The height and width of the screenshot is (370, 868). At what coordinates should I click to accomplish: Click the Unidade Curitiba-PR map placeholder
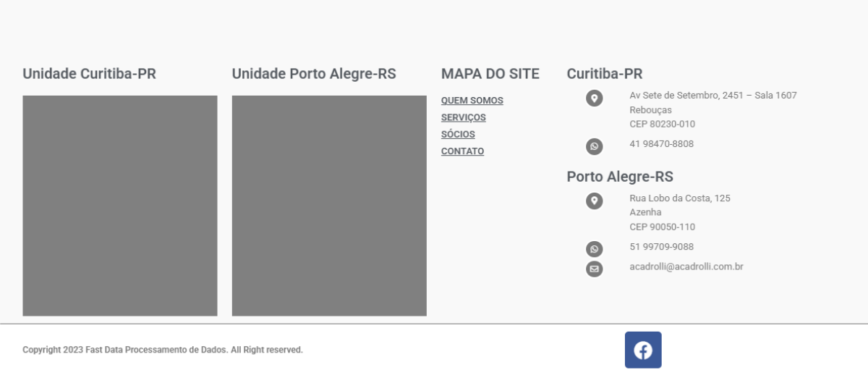click(x=120, y=206)
